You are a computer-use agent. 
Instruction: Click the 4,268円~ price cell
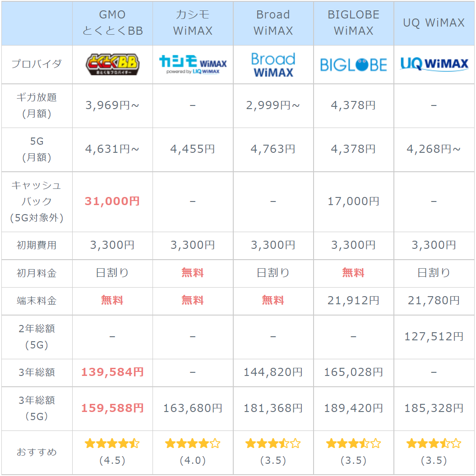tap(434, 149)
